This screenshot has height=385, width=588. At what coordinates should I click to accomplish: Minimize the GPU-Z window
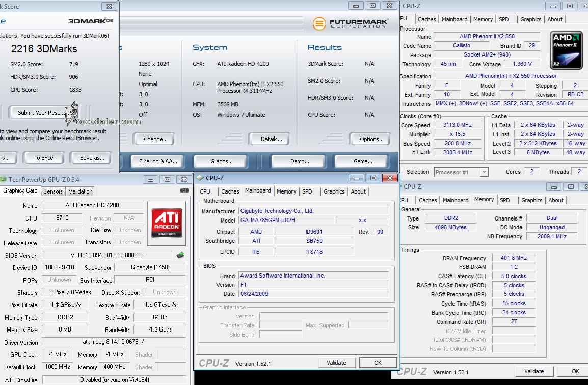[150, 180]
